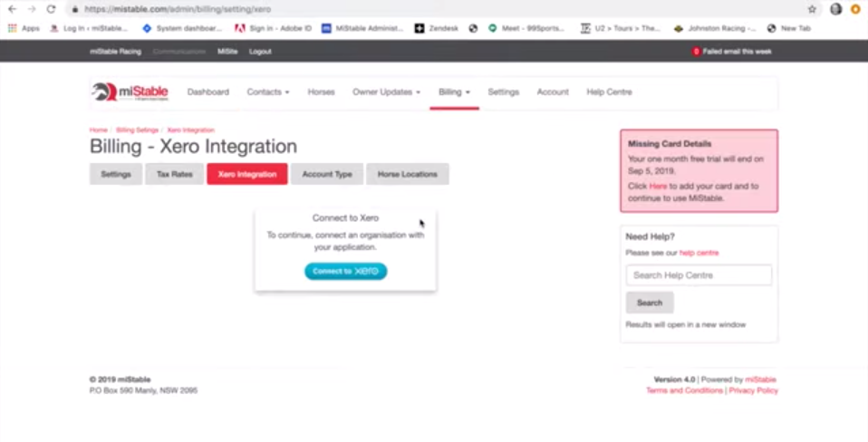Open Terms and Conditions in footer
This screenshot has height=442, width=868.
pos(684,390)
